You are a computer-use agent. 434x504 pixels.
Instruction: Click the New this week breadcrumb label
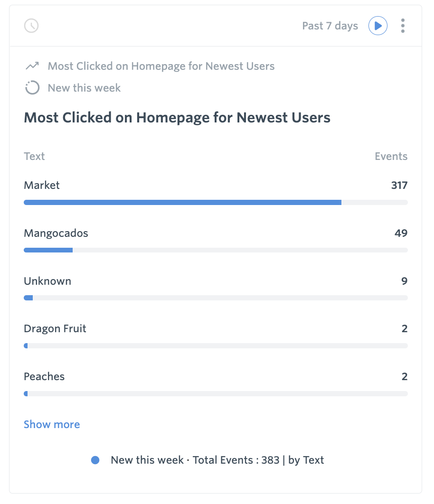(x=84, y=88)
